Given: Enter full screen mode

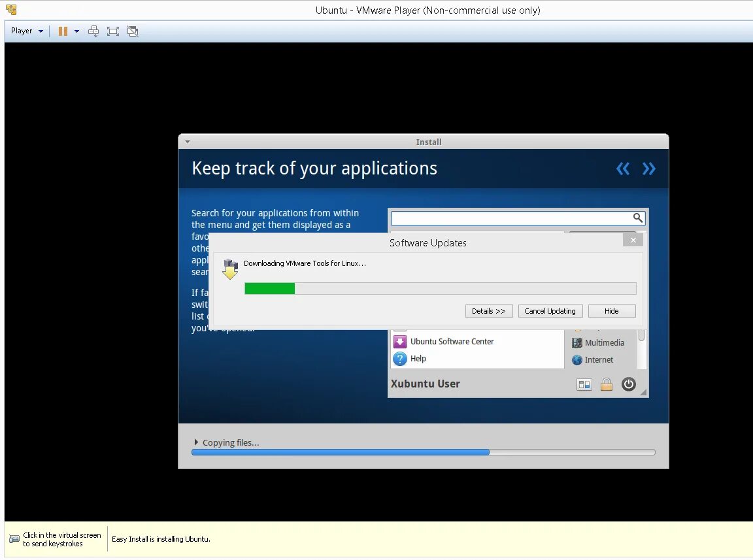Looking at the screenshot, I should [113, 31].
